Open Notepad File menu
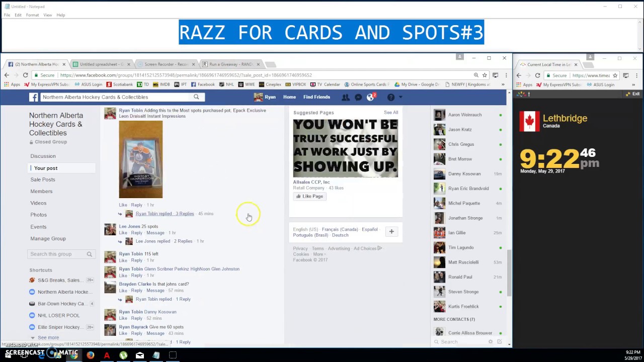Viewport: 644px width, 362px height. (7, 15)
